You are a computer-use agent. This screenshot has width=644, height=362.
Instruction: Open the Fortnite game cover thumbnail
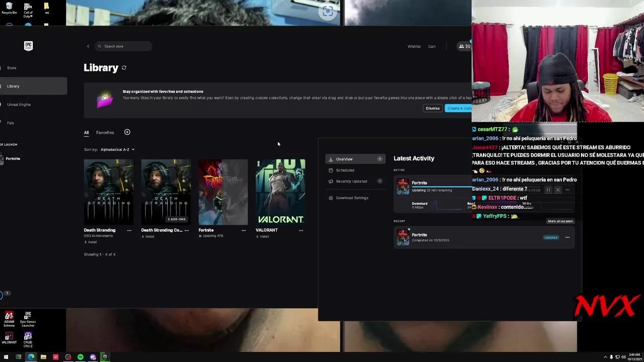click(223, 192)
